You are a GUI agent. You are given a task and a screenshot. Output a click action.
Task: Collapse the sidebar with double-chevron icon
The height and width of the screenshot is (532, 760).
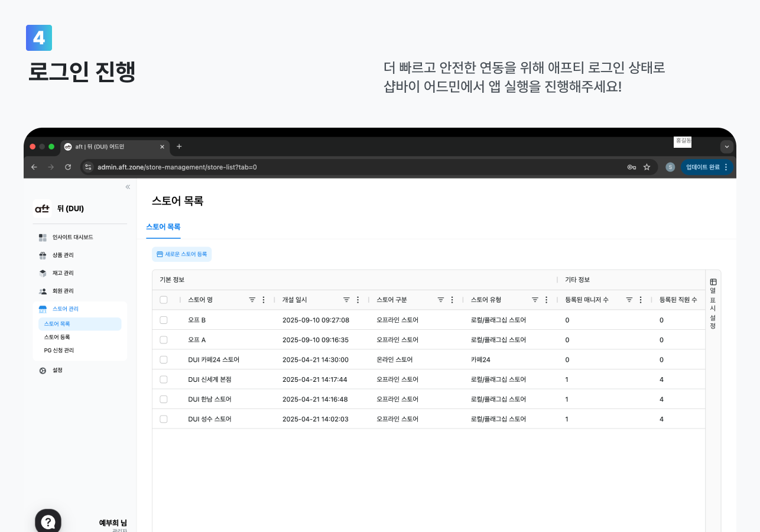[128, 187]
